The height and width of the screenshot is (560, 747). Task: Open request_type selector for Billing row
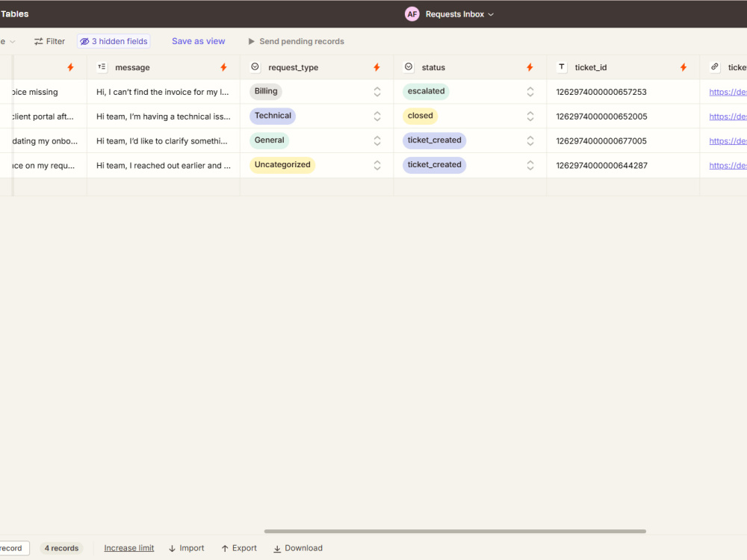(x=376, y=92)
